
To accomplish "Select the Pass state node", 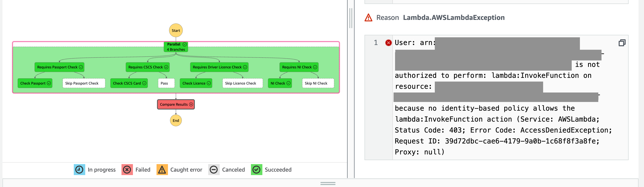I will (166, 83).
